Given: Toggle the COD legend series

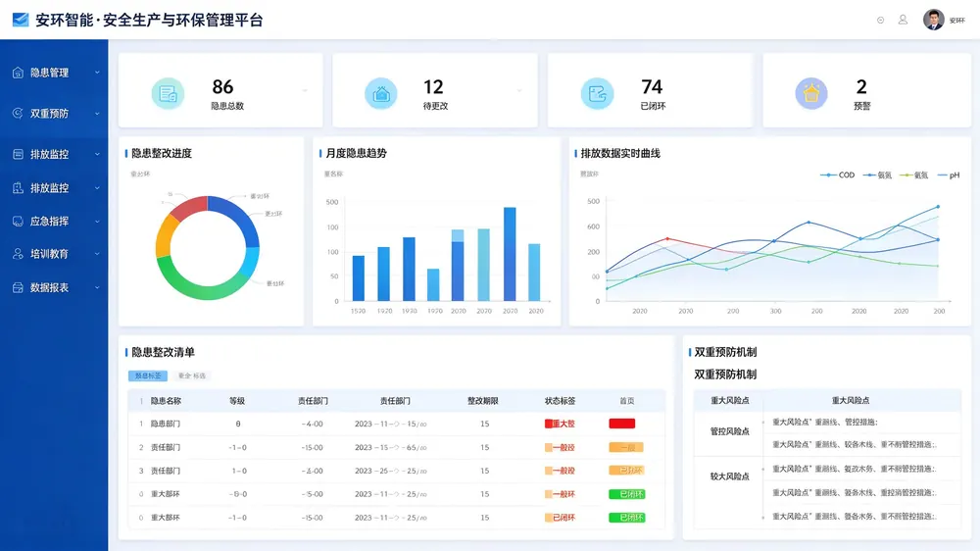Looking at the screenshot, I should [x=837, y=175].
